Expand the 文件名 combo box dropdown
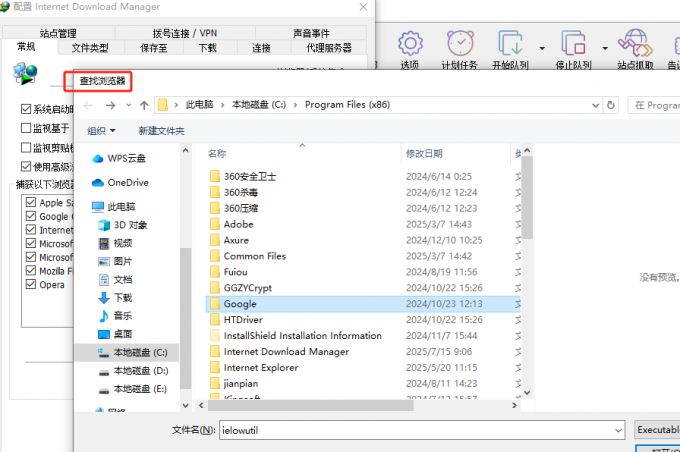Image resolution: width=680 pixels, height=452 pixels. click(x=618, y=430)
